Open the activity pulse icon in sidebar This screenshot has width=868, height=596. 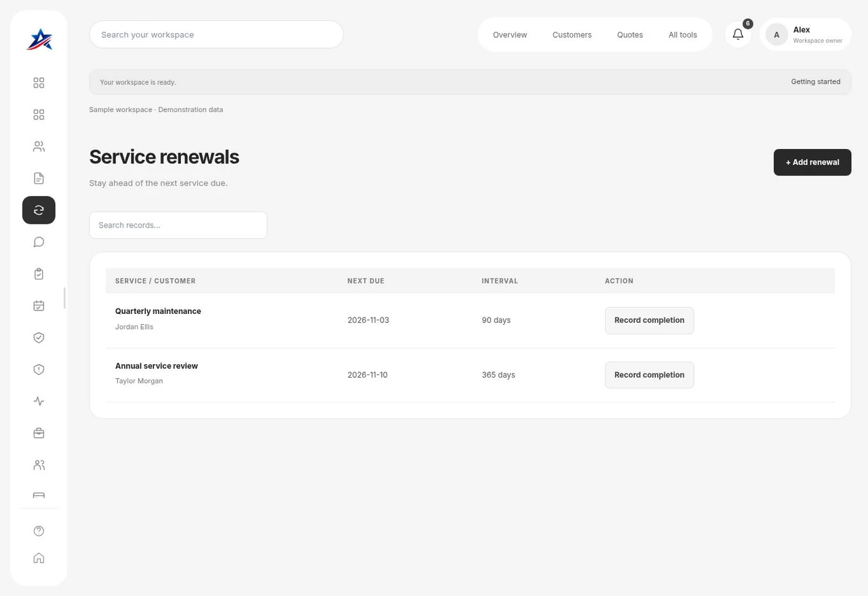pyautogui.click(x=39, y=401)
